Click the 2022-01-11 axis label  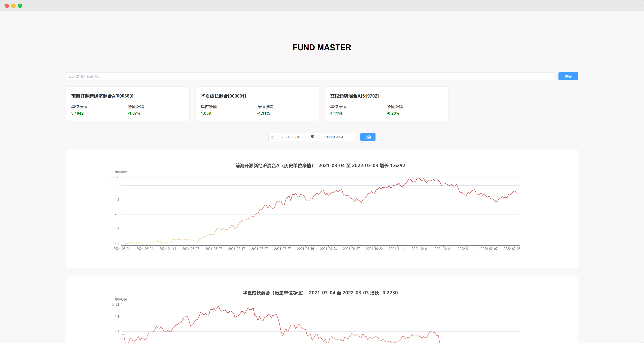tap(466, 249)
